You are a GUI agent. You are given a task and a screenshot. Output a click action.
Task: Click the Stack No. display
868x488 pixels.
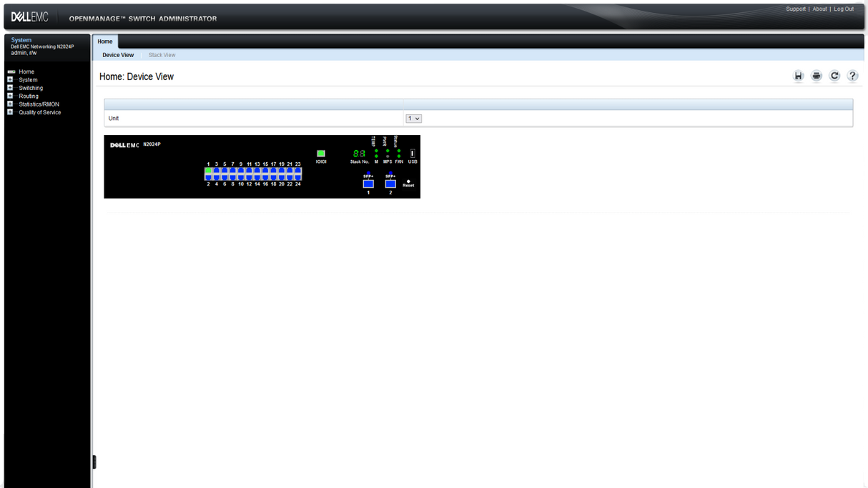(x=359, y=154)
